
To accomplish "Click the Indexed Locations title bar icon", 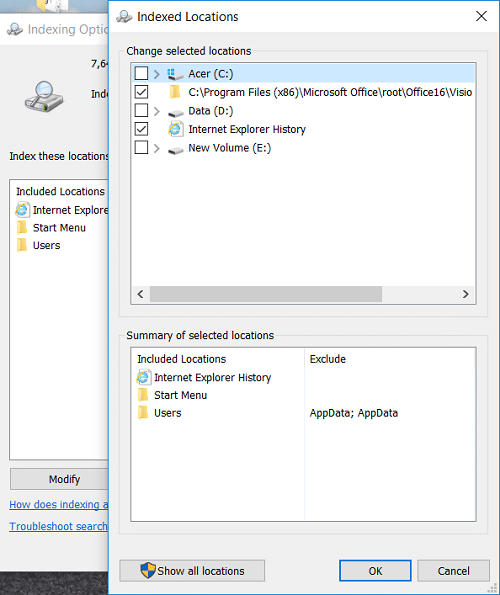I will tap(124, 17).
